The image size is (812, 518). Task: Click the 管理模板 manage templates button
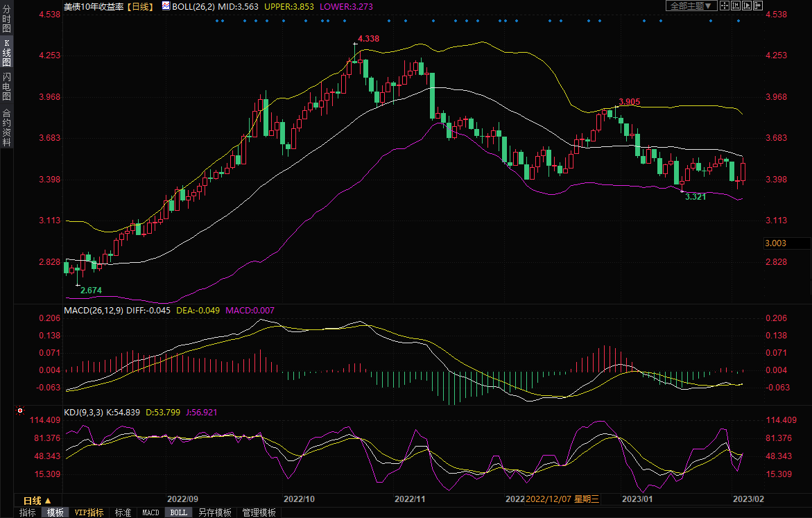click(259, 512)
